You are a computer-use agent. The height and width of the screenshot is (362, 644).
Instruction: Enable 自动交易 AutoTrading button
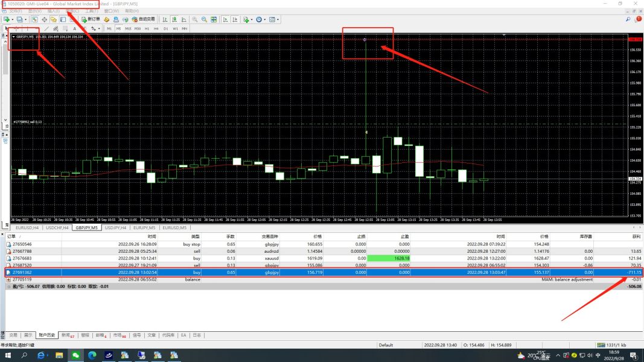click(x=144, y=19)
